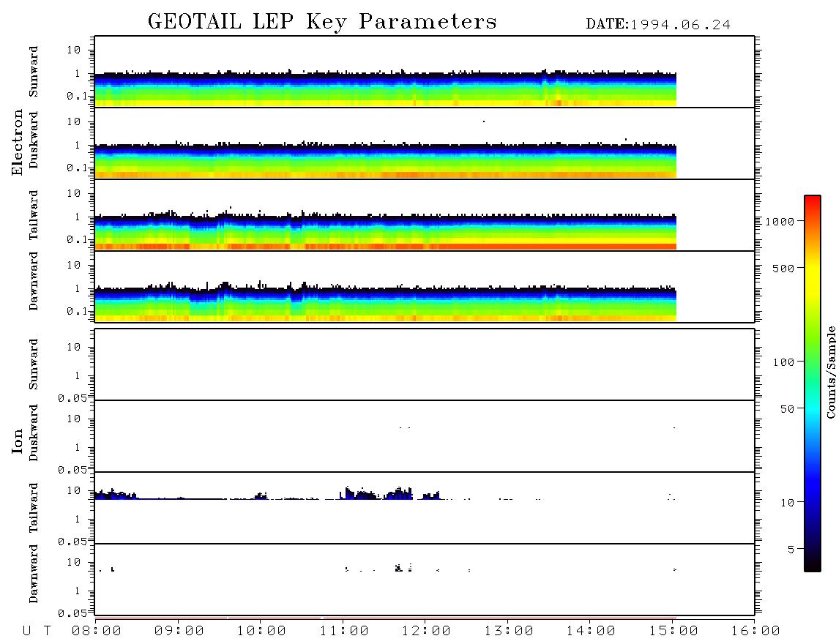Click the 5 color bar tick value
The image size is (836, 644).
791,550
